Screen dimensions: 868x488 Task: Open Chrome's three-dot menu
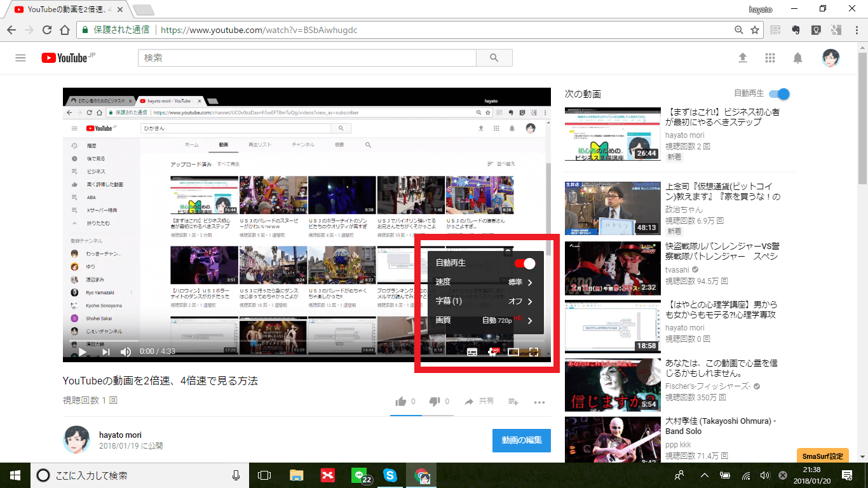(855, 30)
